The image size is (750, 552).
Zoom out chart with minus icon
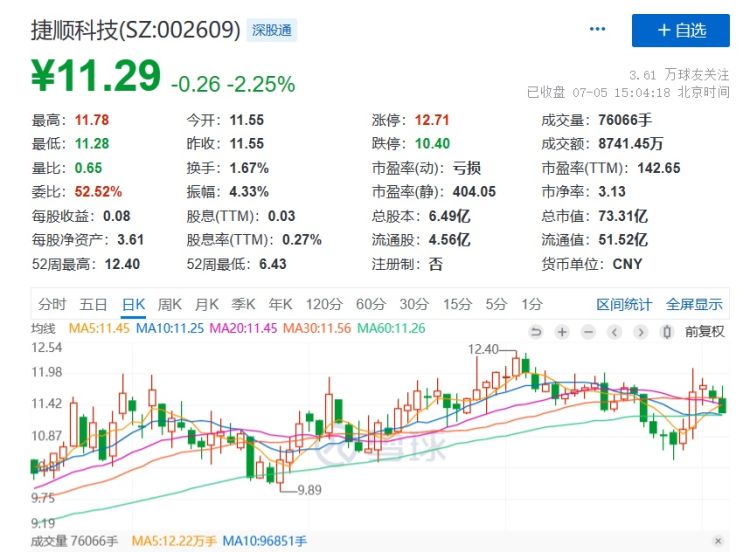588,331
